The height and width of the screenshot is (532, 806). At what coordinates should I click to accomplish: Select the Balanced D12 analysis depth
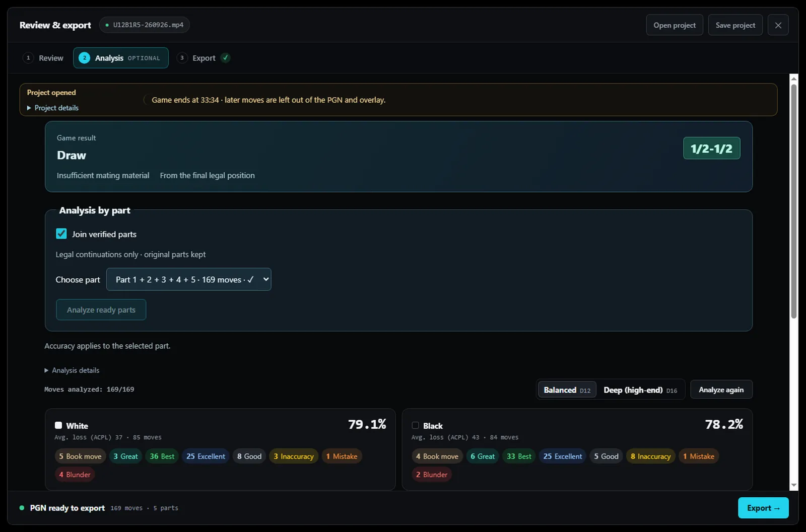click(x=567, y=390)
